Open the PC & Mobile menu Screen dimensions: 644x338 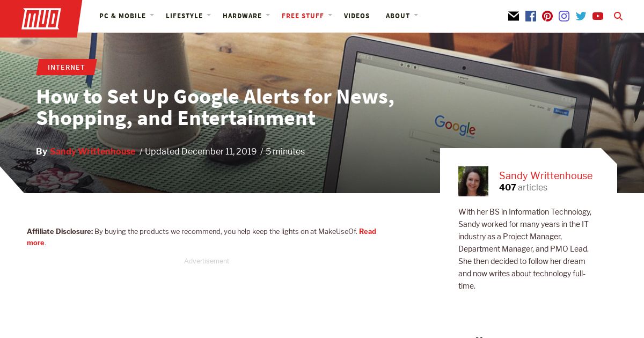pyautogui.click(x=122, y=16)
